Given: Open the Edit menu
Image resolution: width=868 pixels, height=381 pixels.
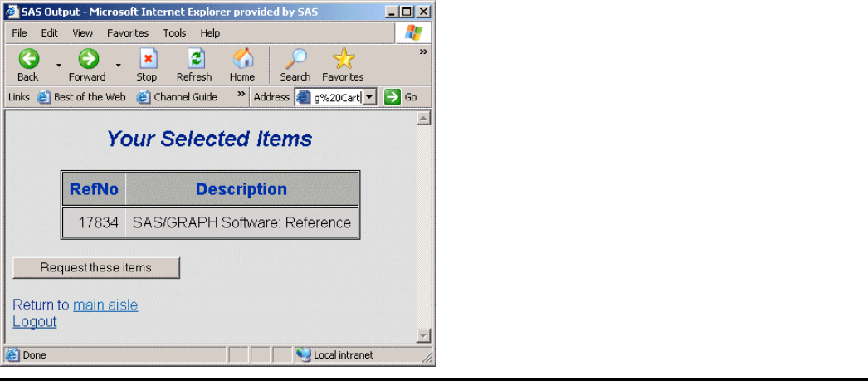Looking at the screenshot, I should click(x=49, y=33).
